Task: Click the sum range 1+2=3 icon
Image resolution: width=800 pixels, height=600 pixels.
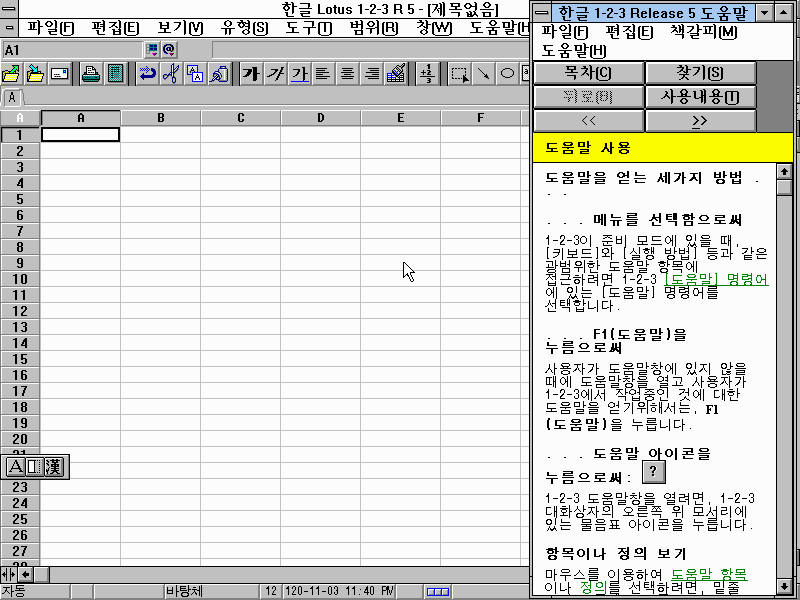Action: click(x=427, y=74)
